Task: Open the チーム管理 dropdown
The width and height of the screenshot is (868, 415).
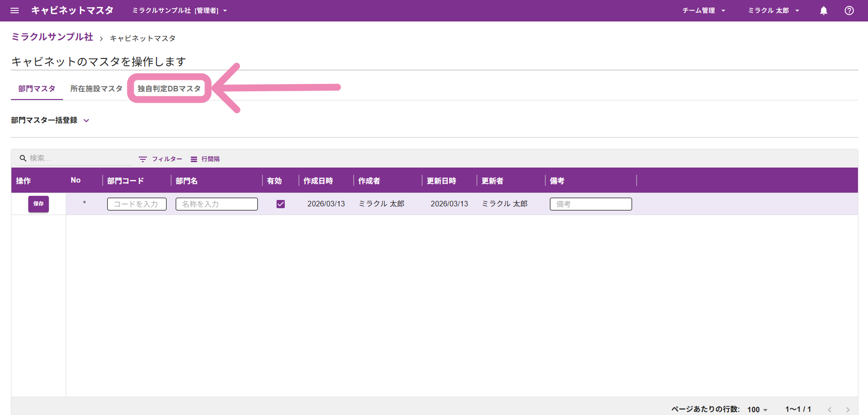Action: coord(703,11)
